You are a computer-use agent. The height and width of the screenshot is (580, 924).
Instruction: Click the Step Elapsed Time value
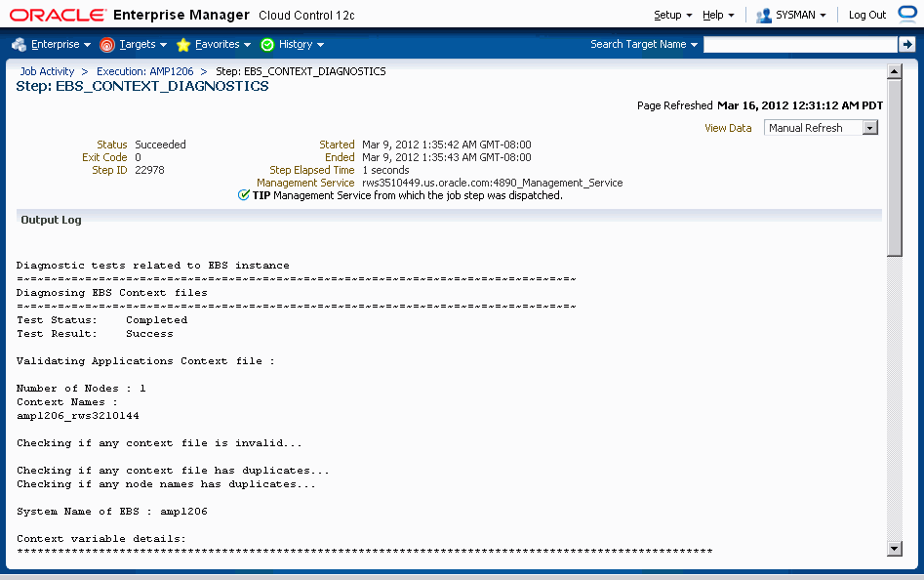click(x=385, y=170)
